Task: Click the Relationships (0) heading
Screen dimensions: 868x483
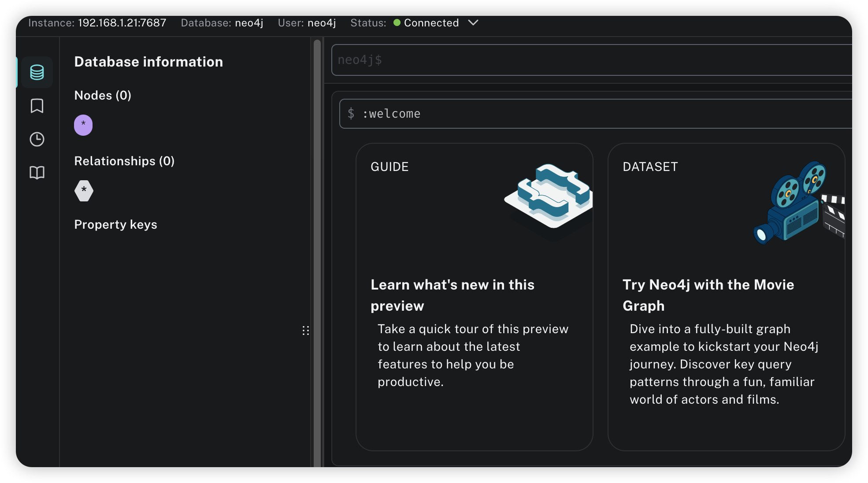Action: (x=124, y=161)
